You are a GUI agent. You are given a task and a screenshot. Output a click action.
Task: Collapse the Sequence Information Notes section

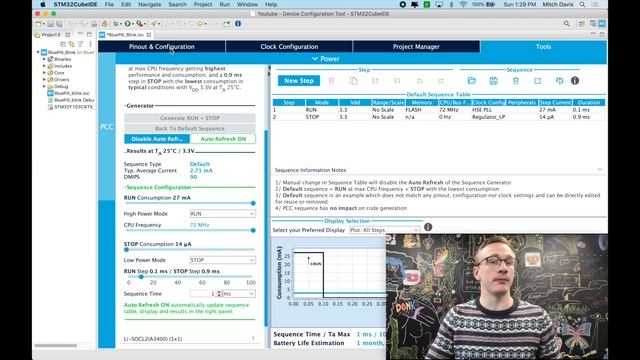600,169
